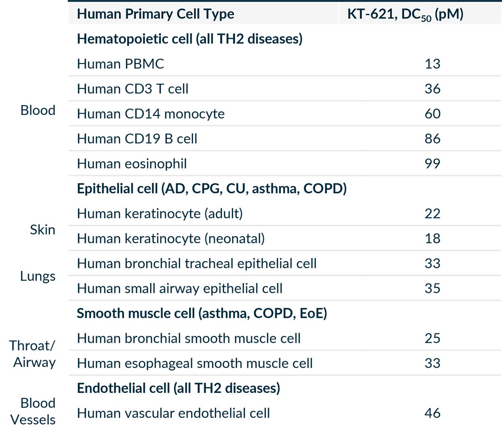This screenshot has width=504, height=436.
Task: Click the DC50 value 86 for CD19 B cell
Action: (433, 139)
